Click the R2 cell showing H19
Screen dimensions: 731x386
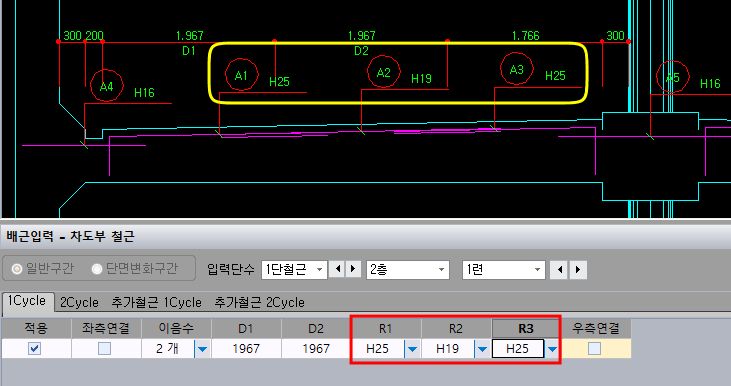click(x=448, y=349)
